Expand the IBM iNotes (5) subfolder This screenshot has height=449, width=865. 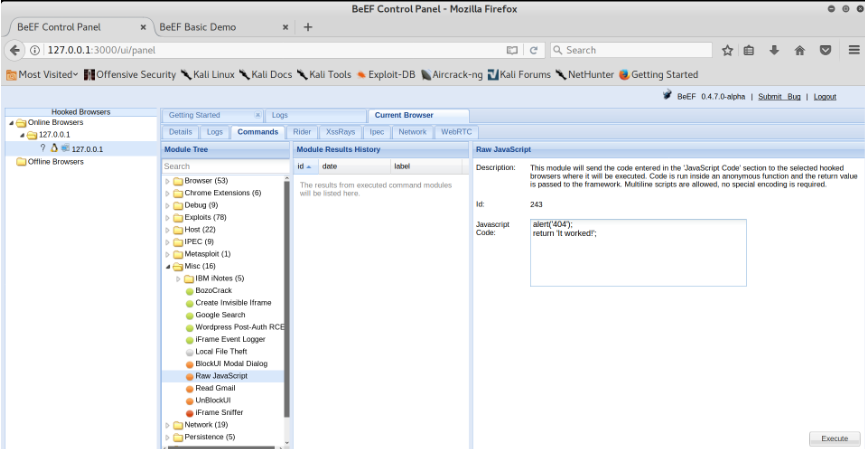pyautogui.click(x=178, y=279)
